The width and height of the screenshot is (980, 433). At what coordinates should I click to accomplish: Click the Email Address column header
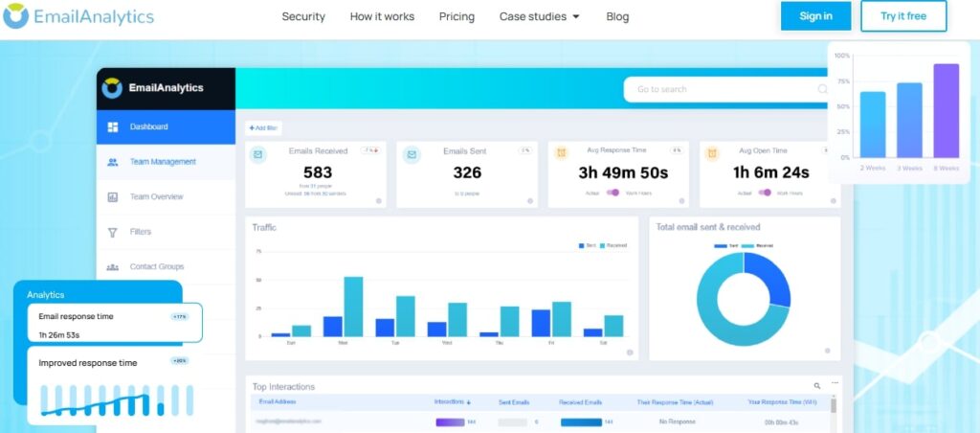pyautogui.click(x=277, y=401)
